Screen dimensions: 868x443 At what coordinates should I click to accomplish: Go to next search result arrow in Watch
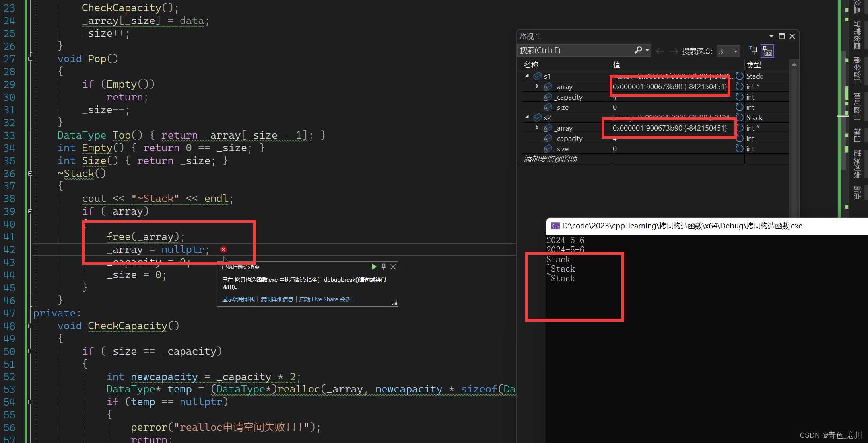pos(674,51)
